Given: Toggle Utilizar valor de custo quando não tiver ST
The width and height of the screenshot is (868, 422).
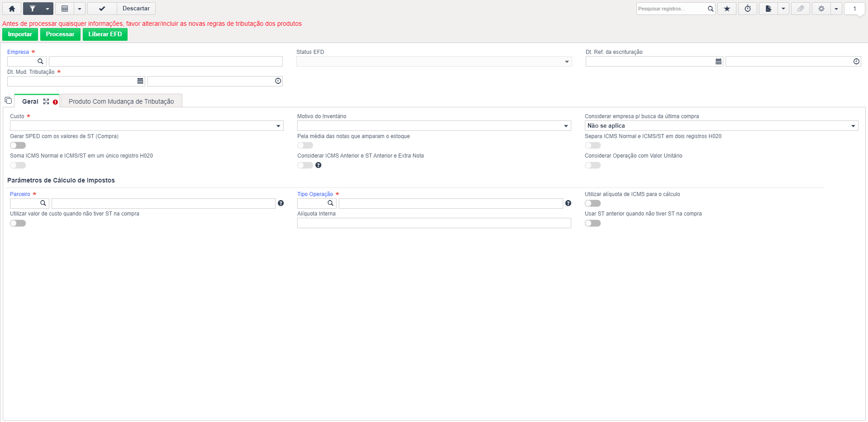Looking at the screenshot, I should (18, 223).
